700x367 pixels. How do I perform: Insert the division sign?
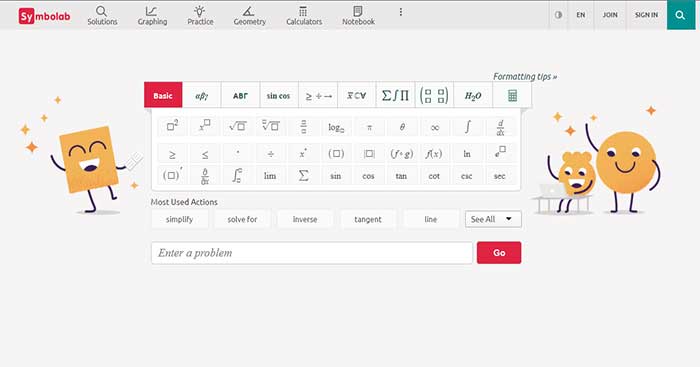pyautogui.click(x=271, y=154)
